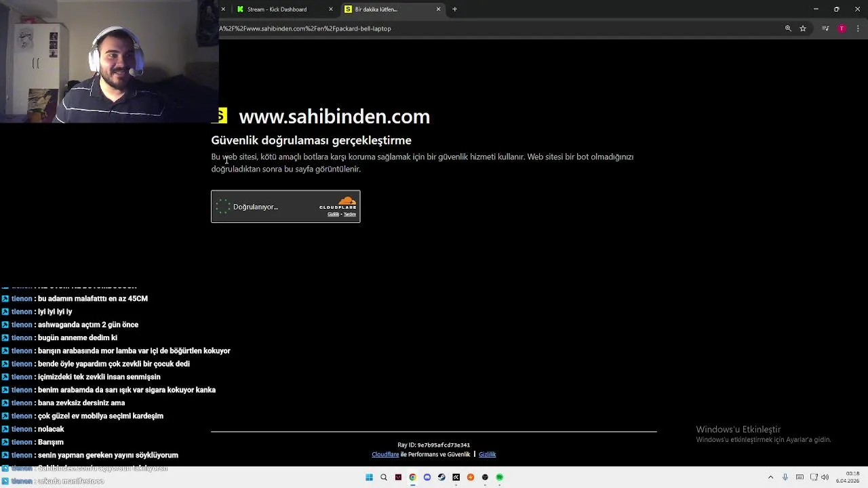Click the chat badge icon beside 'Barışım'

5,442
